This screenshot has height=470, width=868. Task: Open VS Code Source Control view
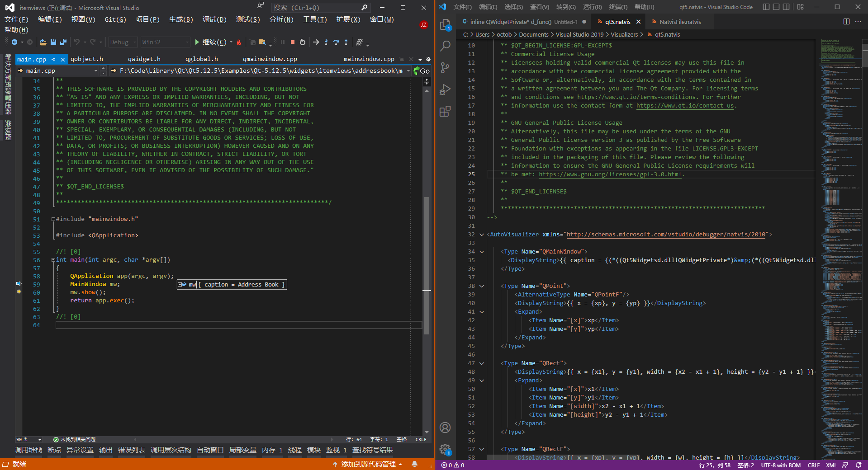click(445, 67)
